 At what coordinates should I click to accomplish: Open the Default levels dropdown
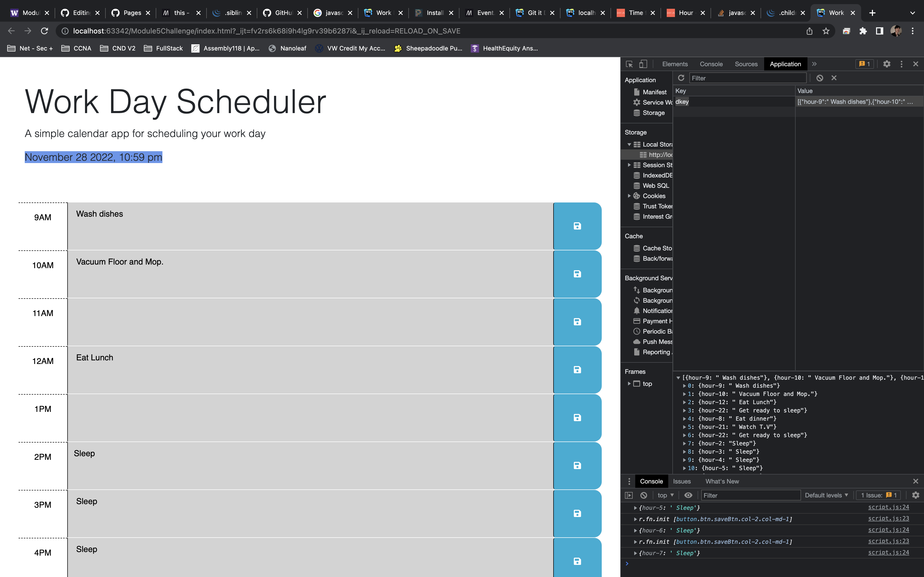click(x=826, y=495)
